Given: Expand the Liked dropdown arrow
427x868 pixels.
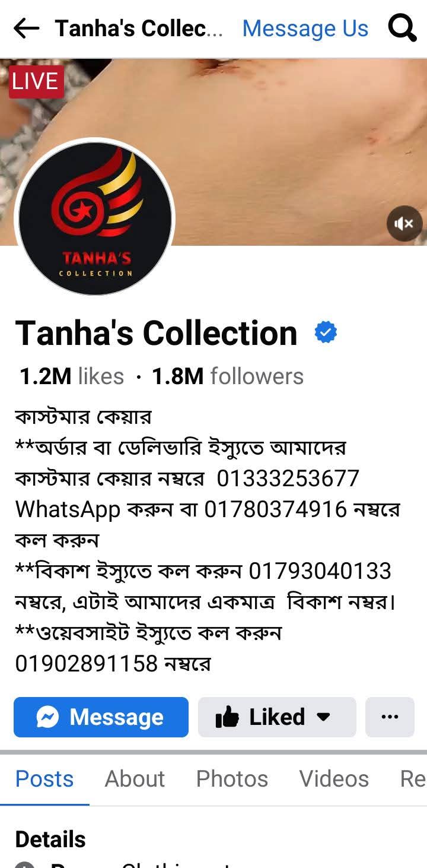Looking at the screenshot, I should (x=323, y=717).
